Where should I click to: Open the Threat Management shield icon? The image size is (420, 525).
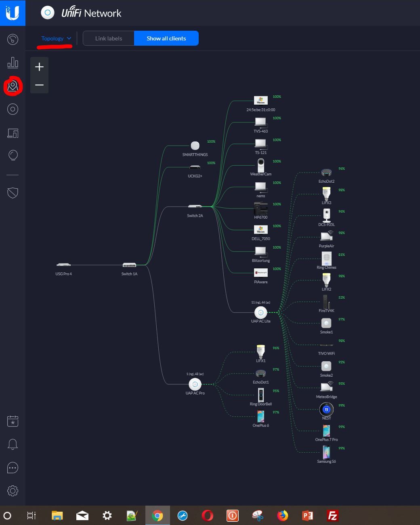pyautogui.click(x=13, y=193)
